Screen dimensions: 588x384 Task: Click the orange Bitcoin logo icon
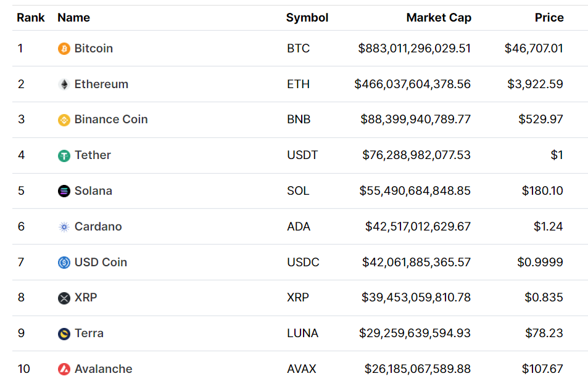pos(64,49)
